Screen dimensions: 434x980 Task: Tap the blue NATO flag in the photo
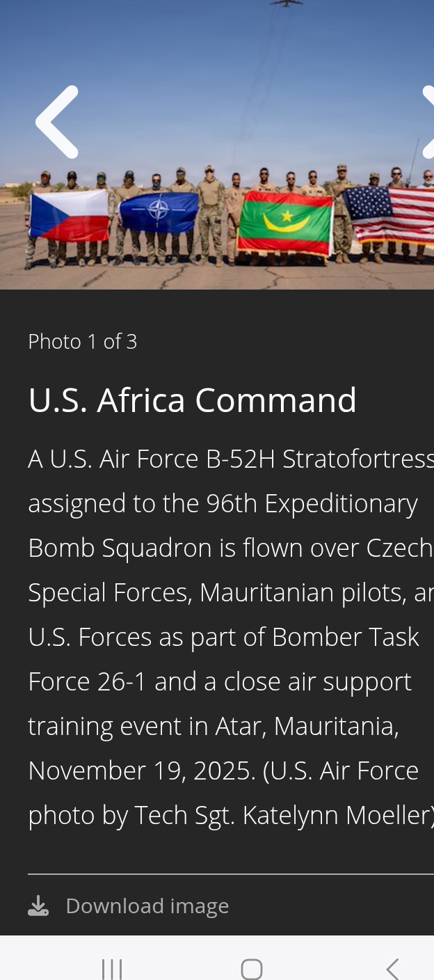pyautogui.click(x=159, y=212)
